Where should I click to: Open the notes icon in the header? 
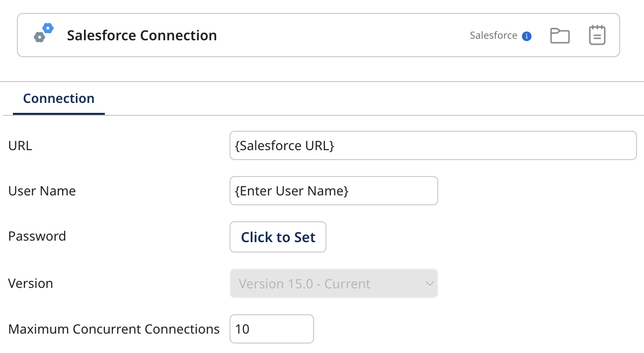click(597, 36)
